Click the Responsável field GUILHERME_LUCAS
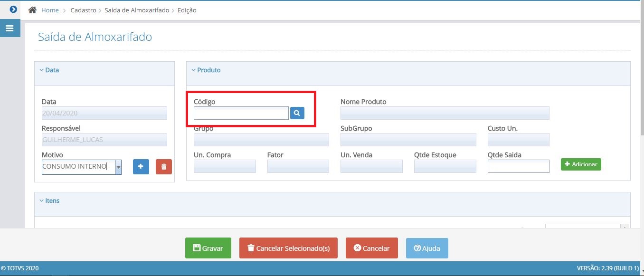The height and width of the screenshot is (276, 644). click(104, 140)
